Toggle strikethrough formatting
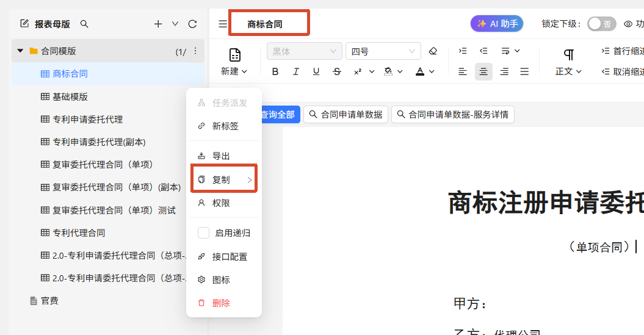 click(x=337, y=71)
